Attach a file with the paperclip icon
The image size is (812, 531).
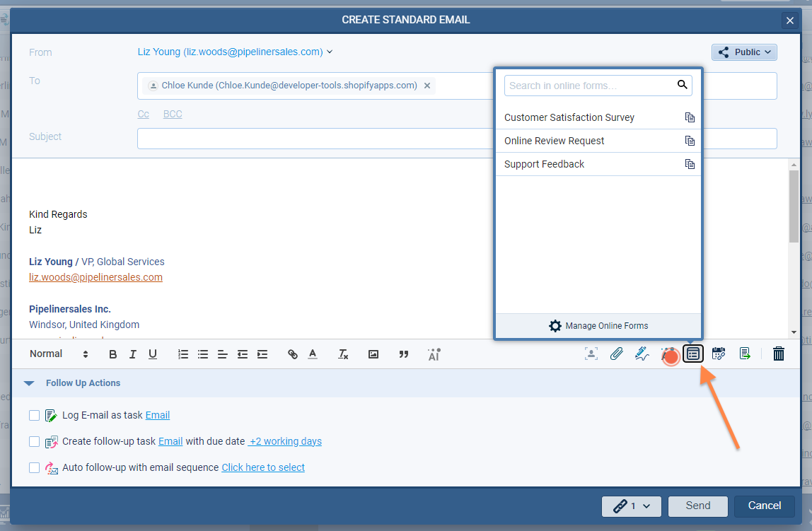point(616,354)
